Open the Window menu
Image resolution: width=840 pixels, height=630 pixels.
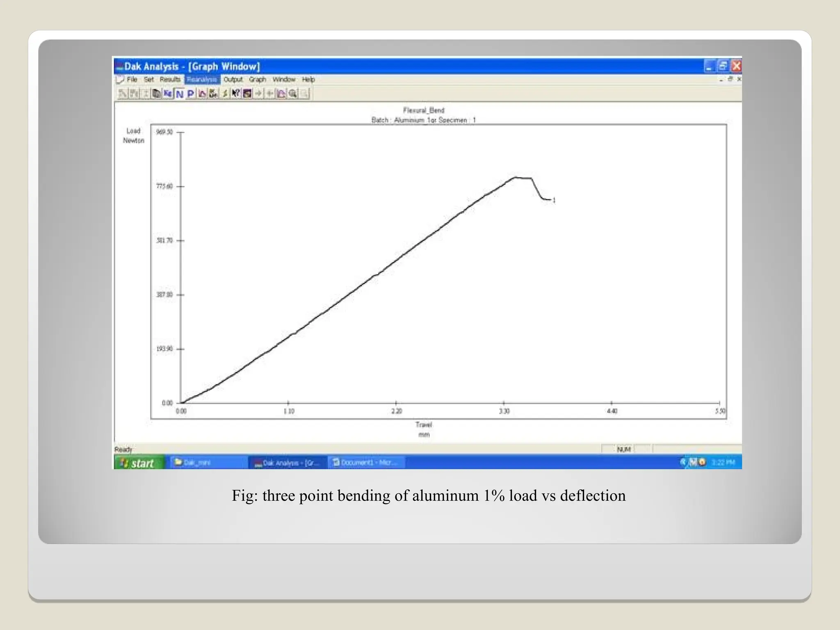pos(284,79)
